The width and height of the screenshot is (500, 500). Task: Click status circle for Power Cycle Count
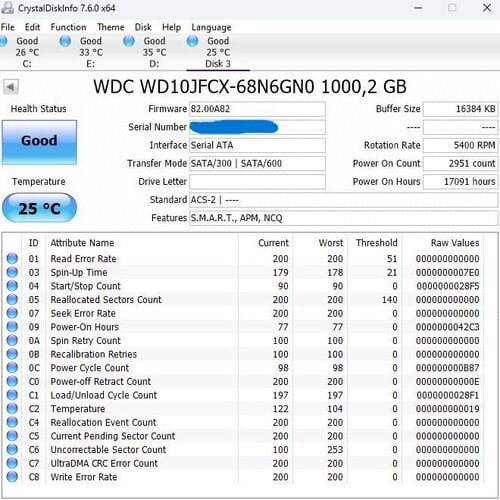click(x=12, y=368)
